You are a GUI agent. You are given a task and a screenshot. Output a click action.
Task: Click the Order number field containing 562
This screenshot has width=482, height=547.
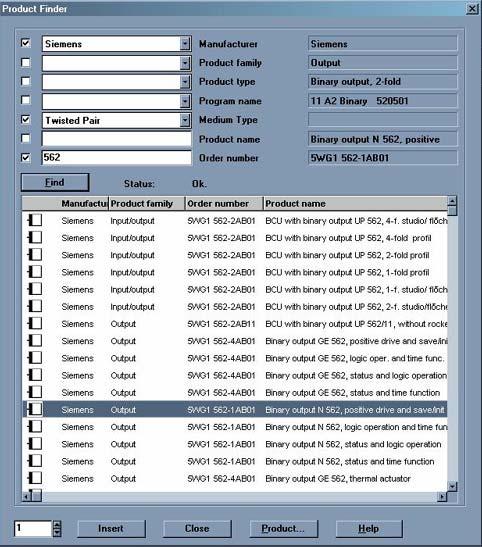[x=116, y=158]
